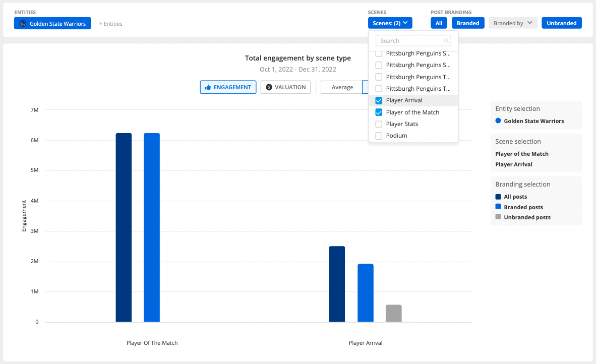This screenshot has width=596, height=364.
Task: Click the light blue Branded posts legend marker
Action: 499,207
